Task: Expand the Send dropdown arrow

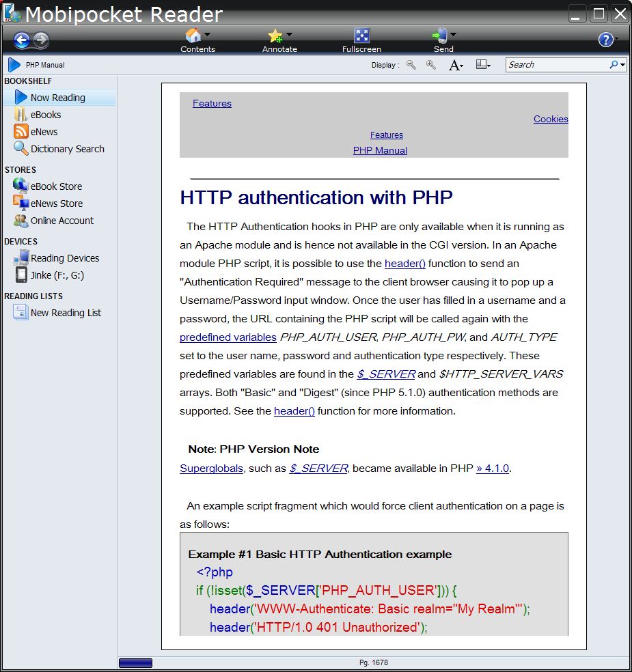Action: coord(454,34)
